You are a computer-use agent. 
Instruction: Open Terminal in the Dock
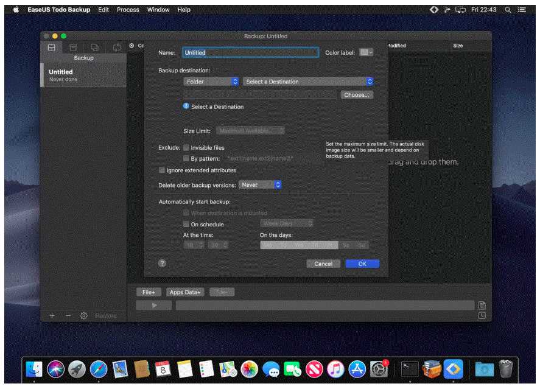(410, 369)
